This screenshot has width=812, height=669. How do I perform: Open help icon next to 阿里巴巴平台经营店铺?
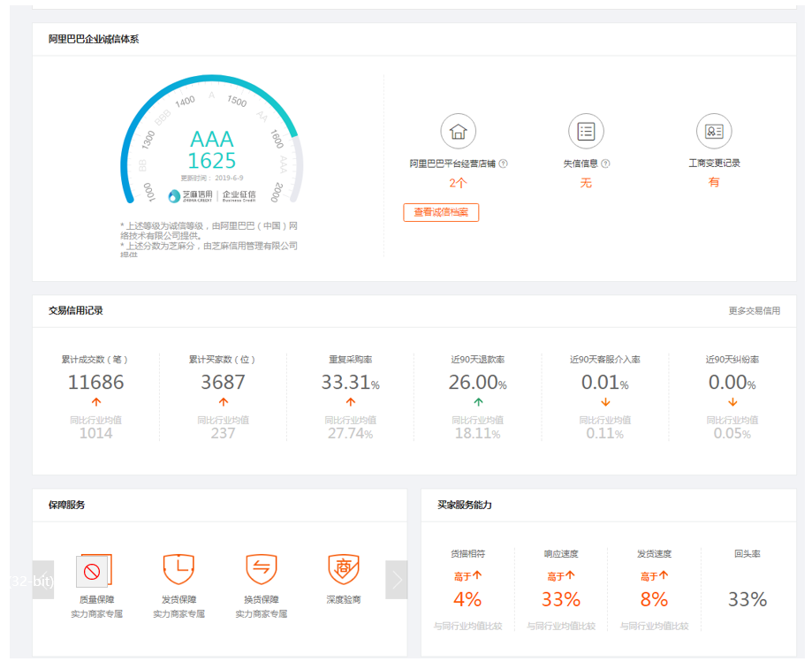coord(504,163)
